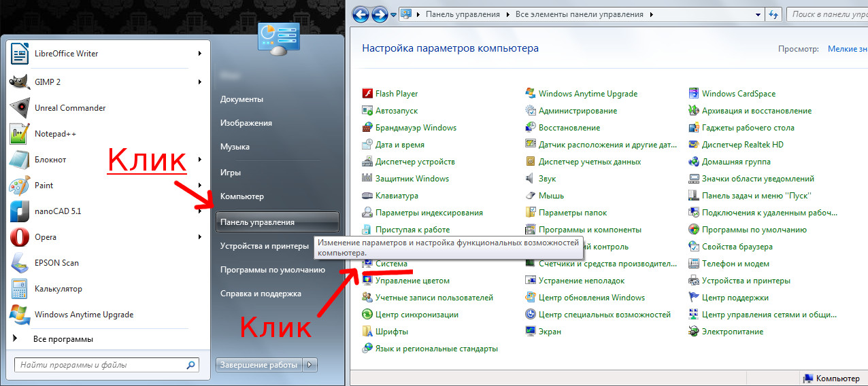Open Электропитание icon
868x386 pixels.
click(x=694, y=332)
